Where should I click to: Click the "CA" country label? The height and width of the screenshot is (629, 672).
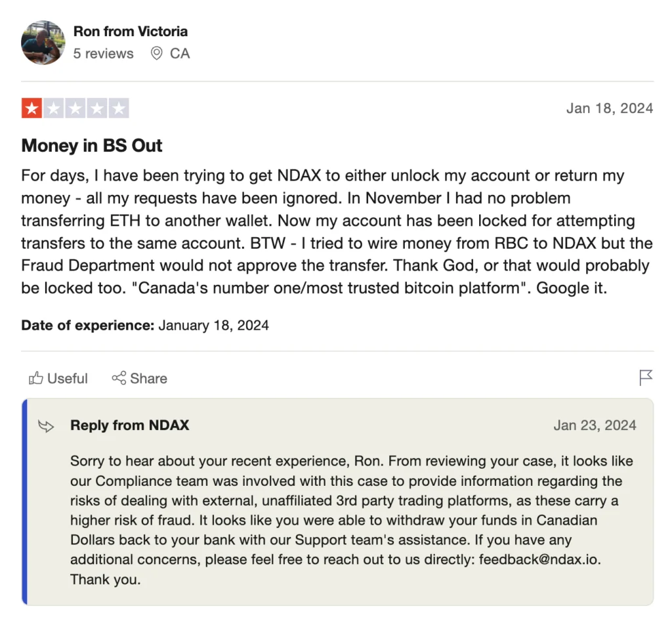click(x=180, y=54)
